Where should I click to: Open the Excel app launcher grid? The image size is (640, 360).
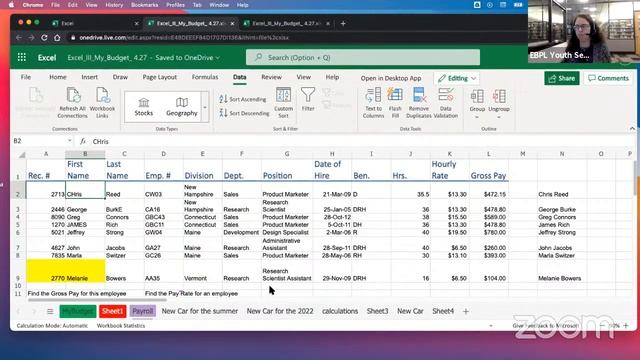22,58
